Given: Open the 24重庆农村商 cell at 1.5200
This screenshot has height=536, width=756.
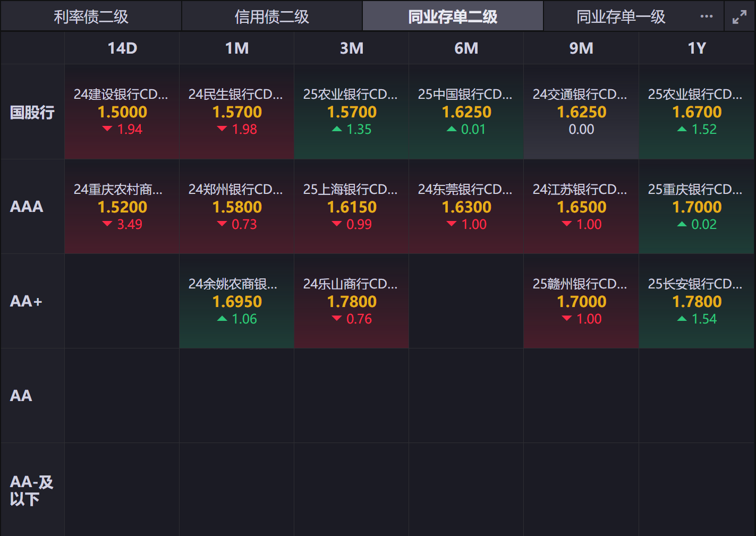Looking at the screenshot, I should pyautogui.click(x=122, y=207).
